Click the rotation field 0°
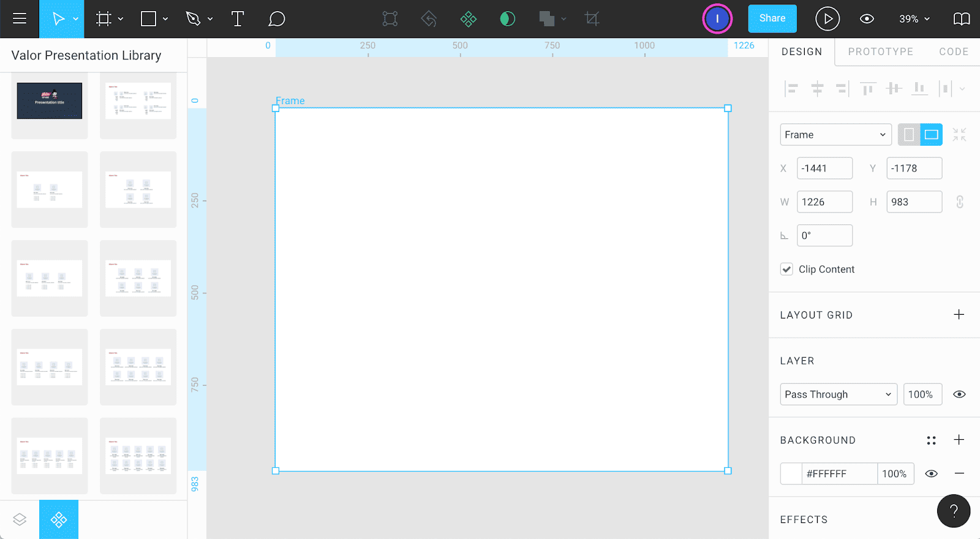980x539 pixels. tap(824, 235)
